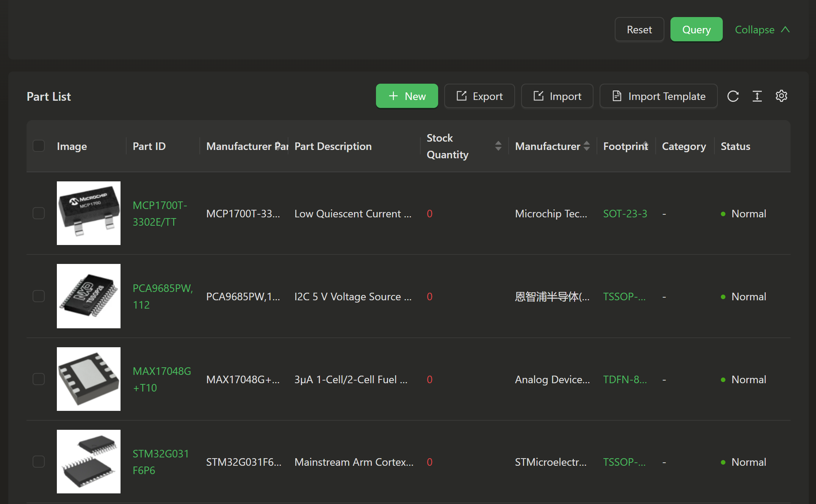The width and height of the screenshot is (816, 504).
Task: Sort by Stock Quantity arrows
Action: pyautogui.click(x=498, y=146)
